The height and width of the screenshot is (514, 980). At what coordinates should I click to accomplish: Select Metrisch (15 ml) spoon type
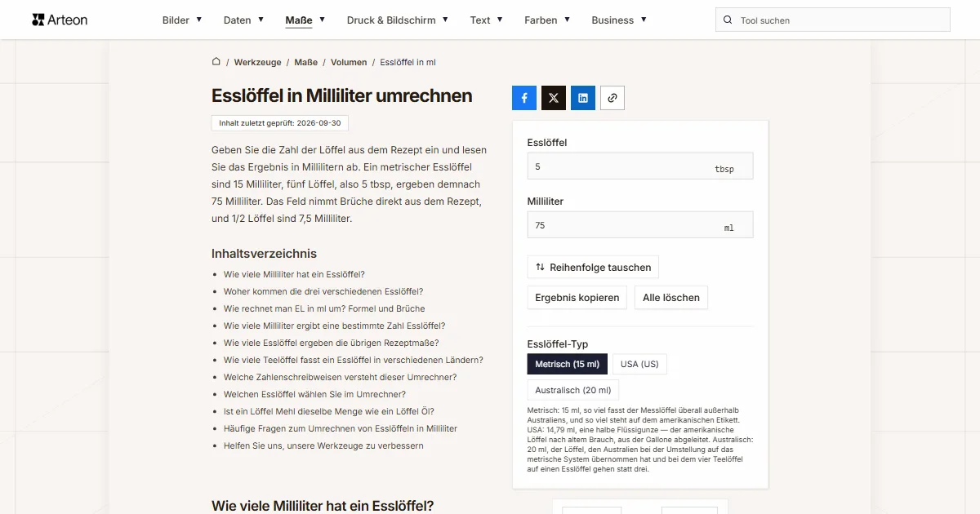tap(568, 364)
